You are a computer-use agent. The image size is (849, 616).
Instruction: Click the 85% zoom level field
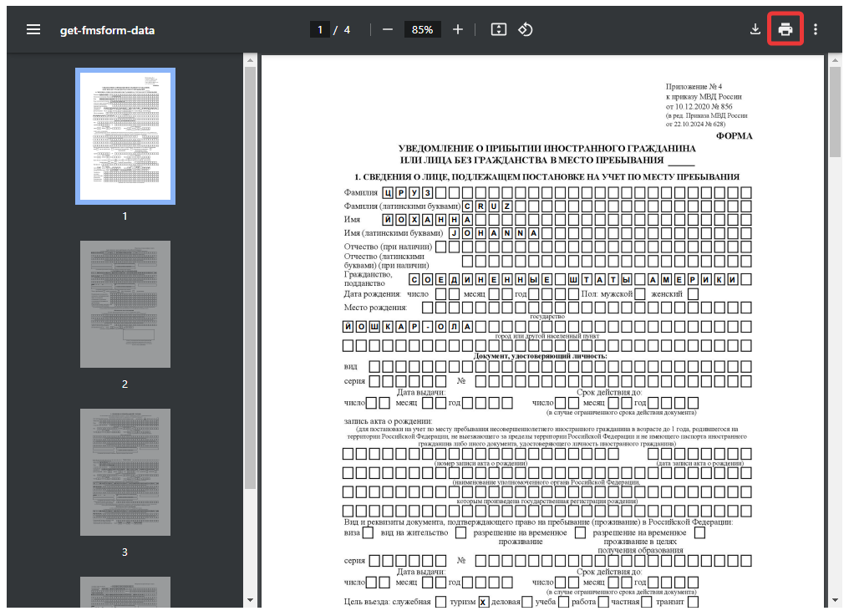coord(422,30)
